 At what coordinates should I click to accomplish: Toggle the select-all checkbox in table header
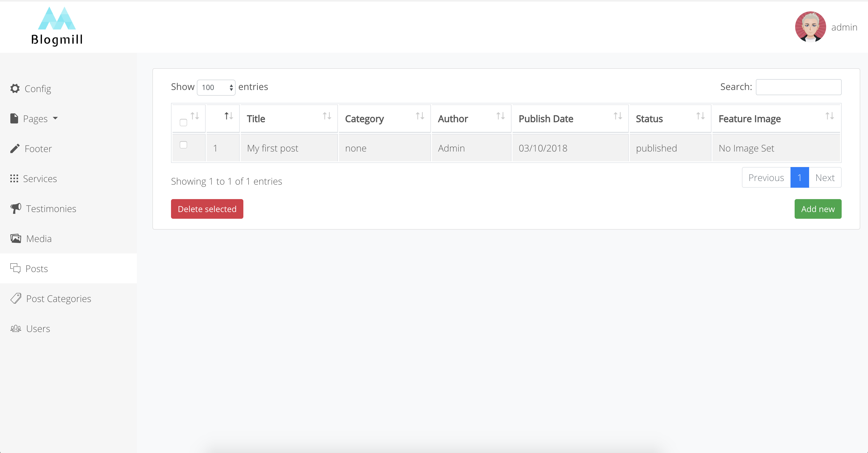pos(183,123)
